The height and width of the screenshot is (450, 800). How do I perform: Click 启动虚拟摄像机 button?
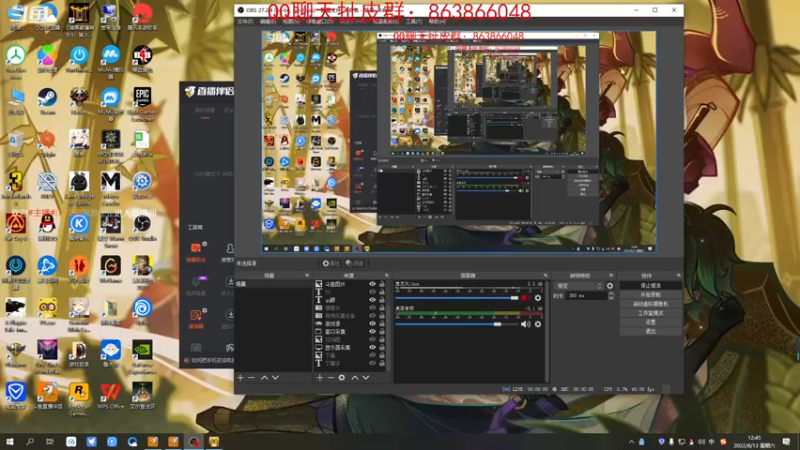click(x=651, y=304)
